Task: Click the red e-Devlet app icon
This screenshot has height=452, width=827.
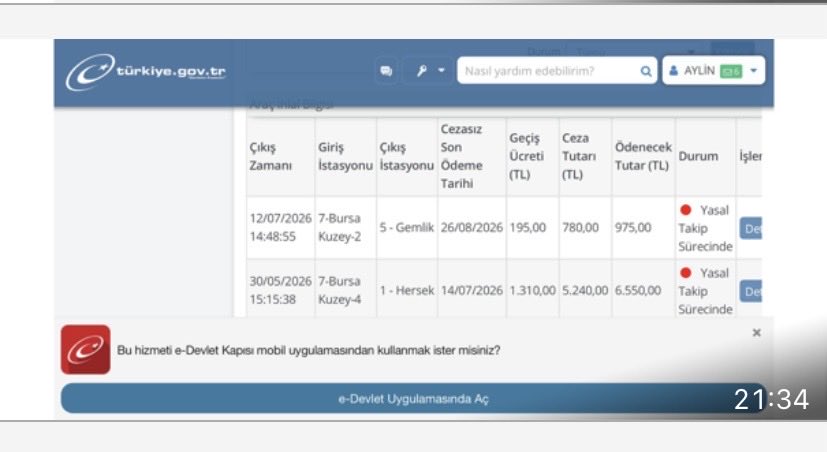Action: (85, 350)
